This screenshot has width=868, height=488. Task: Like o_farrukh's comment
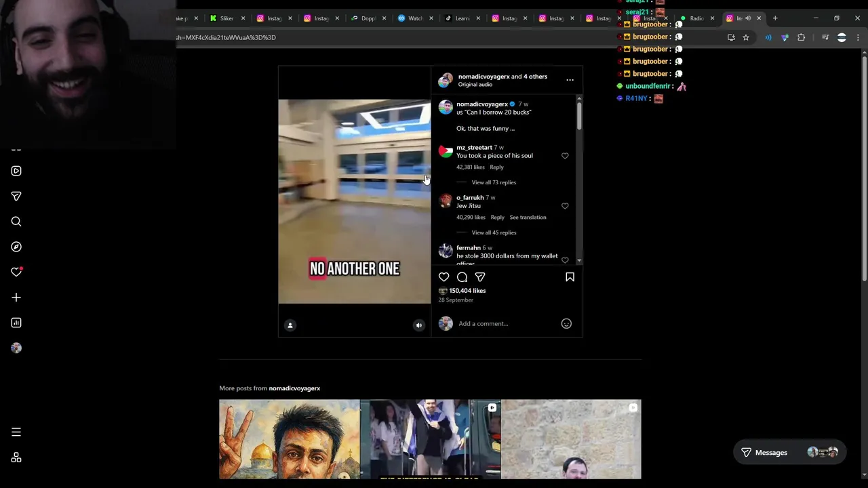[565, 206]
